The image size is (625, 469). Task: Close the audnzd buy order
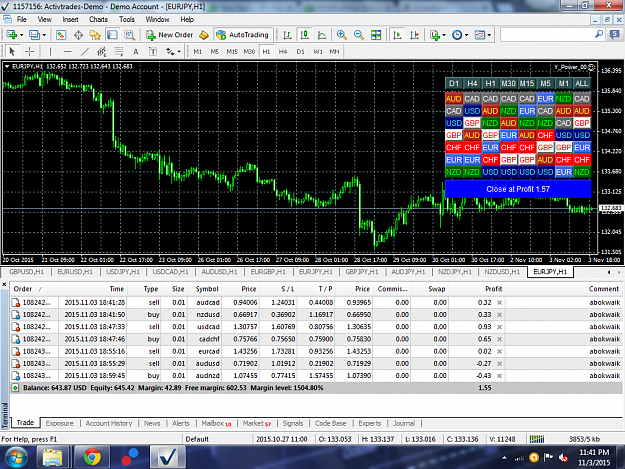coord(499,376)
